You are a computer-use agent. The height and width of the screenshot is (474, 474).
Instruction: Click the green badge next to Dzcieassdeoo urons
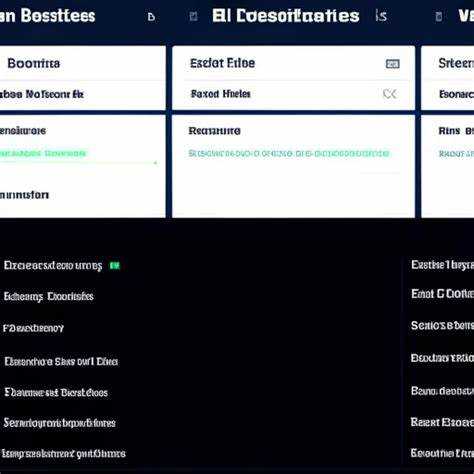click(x=115, y=265)
